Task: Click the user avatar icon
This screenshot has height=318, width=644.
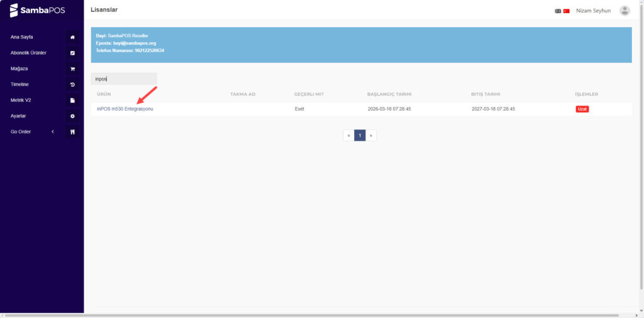Action: pyautogui.click(x=624, y=11)
